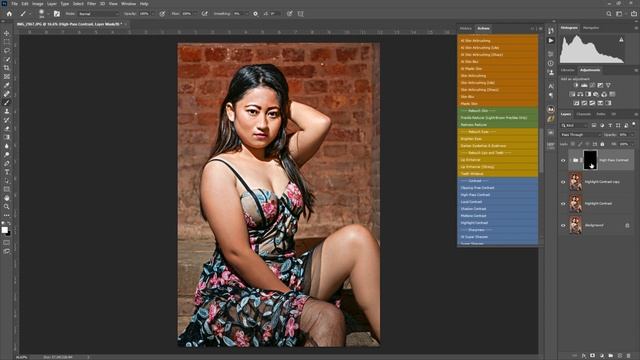
Task: Toggle pressure for opacity button
Action: point(162,13)
